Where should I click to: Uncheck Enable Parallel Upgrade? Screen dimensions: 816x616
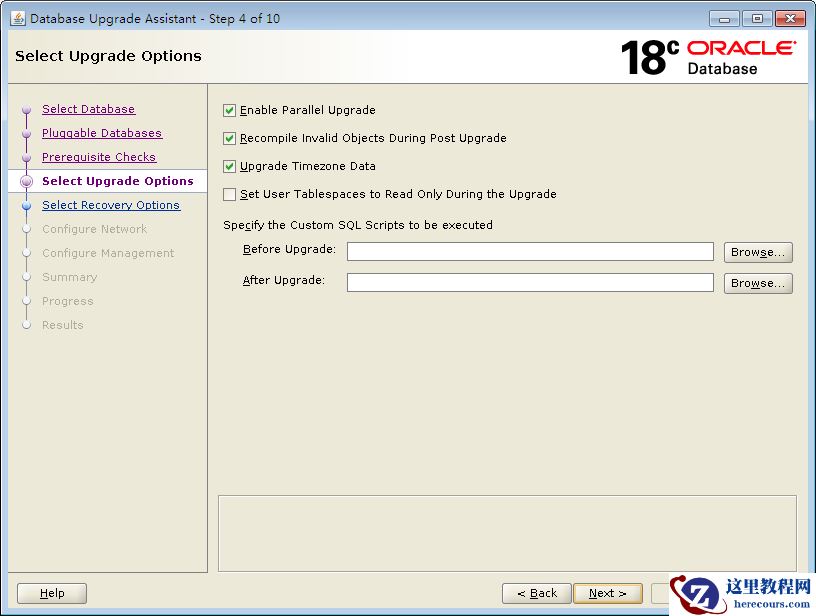click(x=229, y=110)
